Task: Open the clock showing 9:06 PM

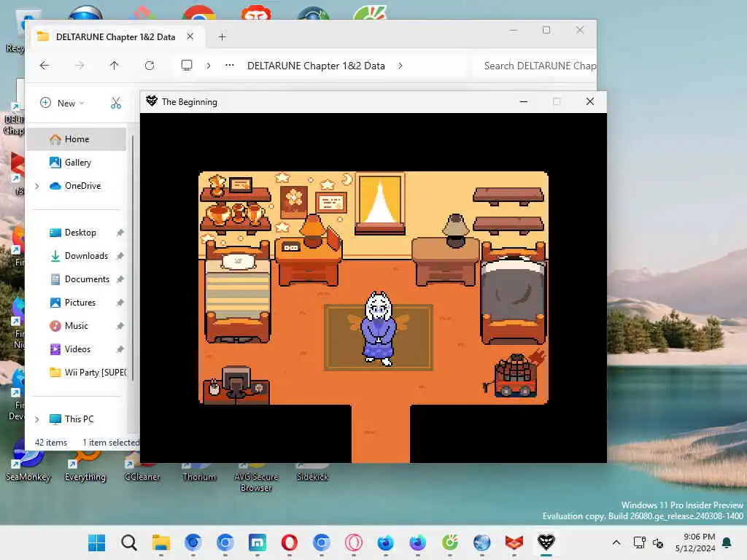Action: click(x=695, y=542)
